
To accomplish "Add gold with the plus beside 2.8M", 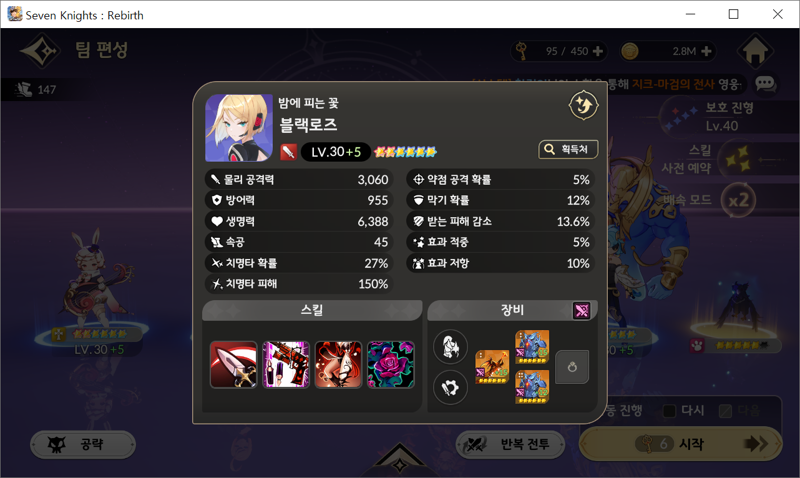I will (706, 51).
